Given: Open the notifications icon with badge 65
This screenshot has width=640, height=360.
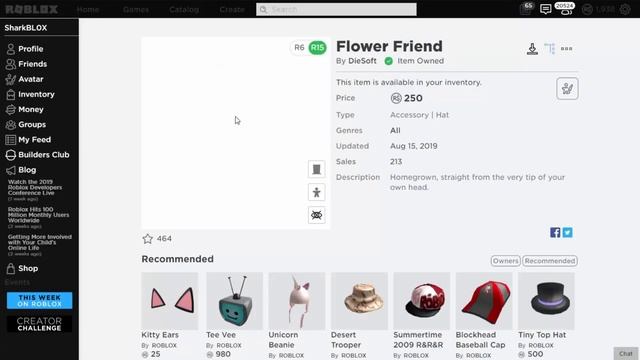Looking at the screenshot, I should [527, 8].
